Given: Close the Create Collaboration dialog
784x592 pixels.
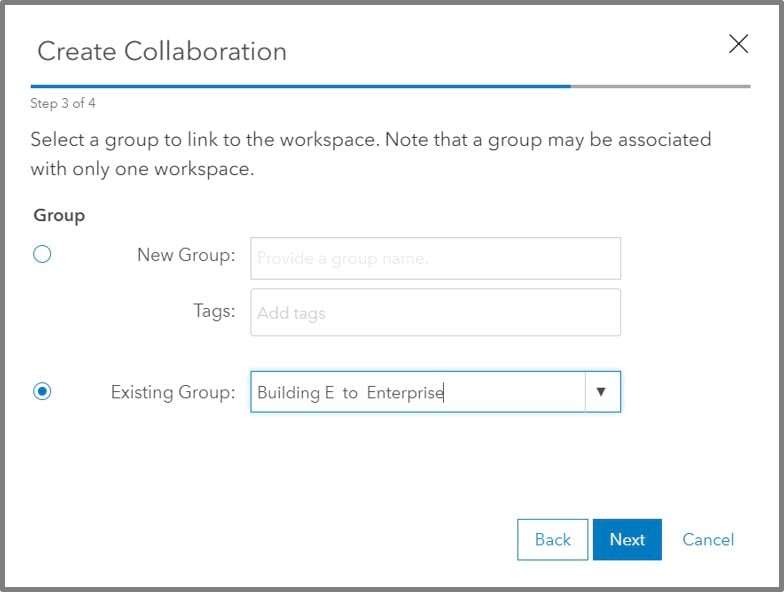Looking at the screenshot, I should [738, 44].
